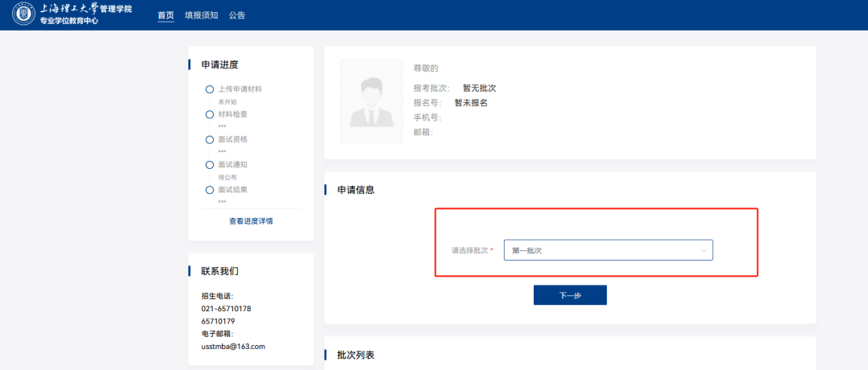The width and height of the screenshot is (868, 370).
Task: Open the 公告 navigation tab
Action: [x=237, y=15]
